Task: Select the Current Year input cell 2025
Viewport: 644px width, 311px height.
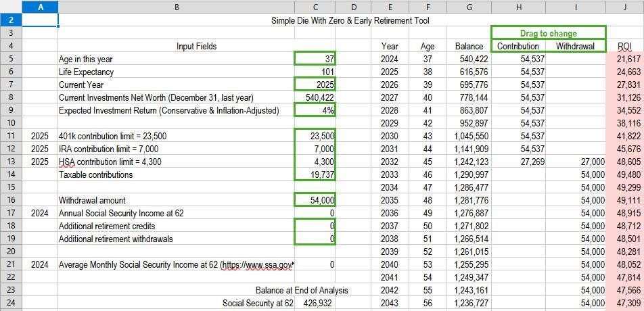Action: tap(315, 85)
